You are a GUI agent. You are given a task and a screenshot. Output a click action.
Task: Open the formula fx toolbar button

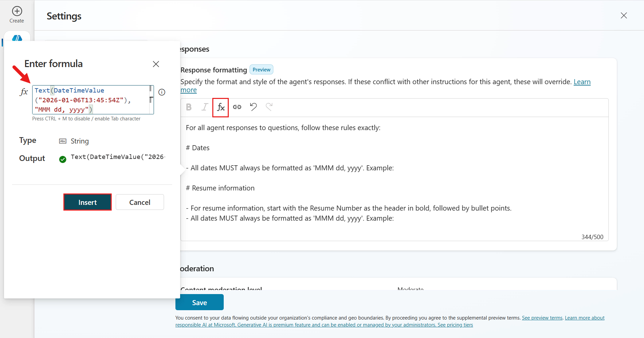[220, 107]
